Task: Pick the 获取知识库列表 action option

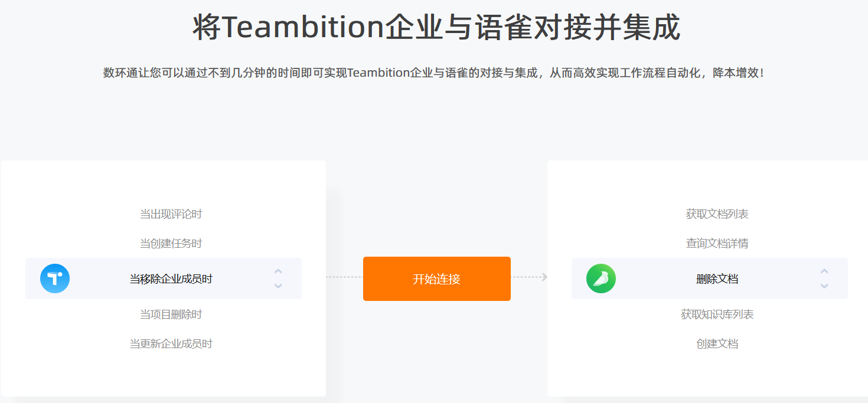Action: point(717,314)
